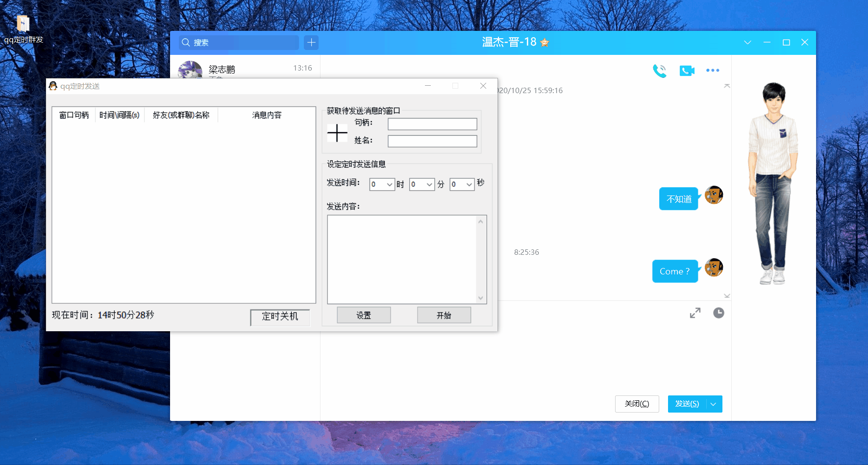Open the dropdown arrow beside 发送(S)
This screenshot has width=868, height=465.
pos(714,404)
